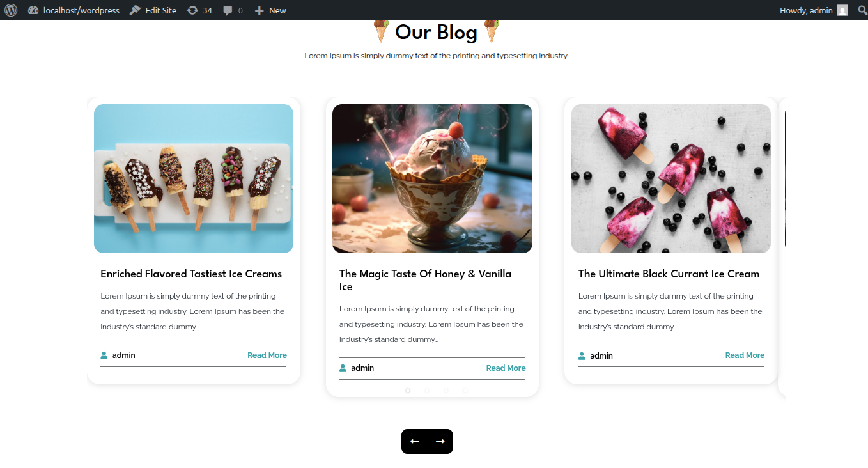
Task: Click the admin avatar icon
Action: (x=842, y=10)
